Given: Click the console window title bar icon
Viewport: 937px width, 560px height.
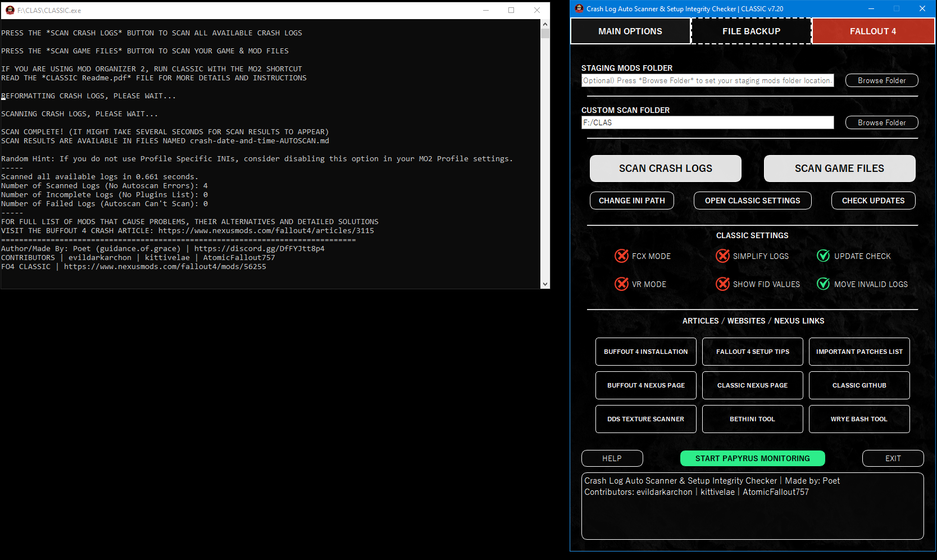Looking at the screenshot, I should (x=10, y=10).
